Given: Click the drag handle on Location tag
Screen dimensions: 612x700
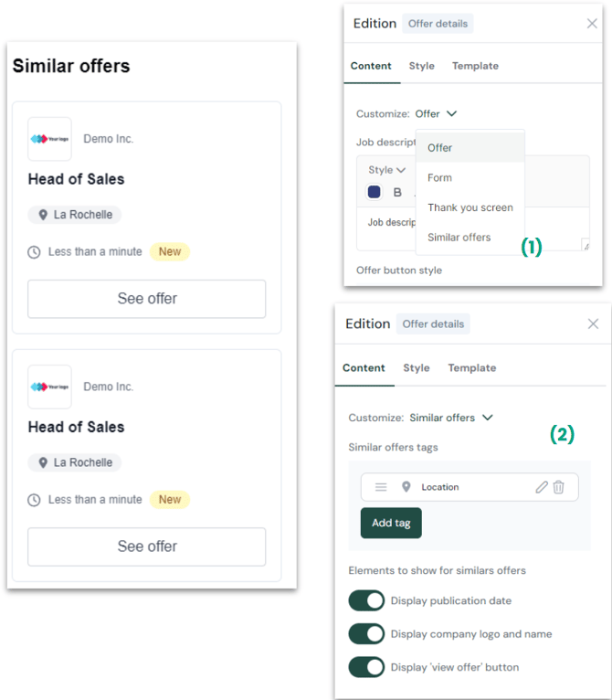Looking at the screenshot, I should tap(381, 487).
